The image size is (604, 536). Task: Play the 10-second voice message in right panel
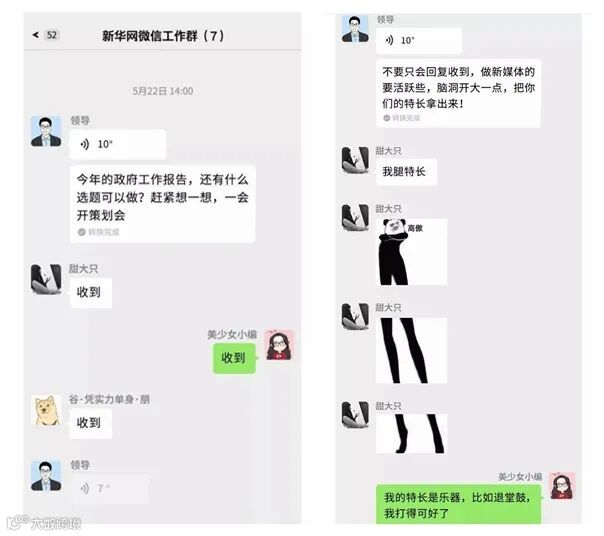click(419, 40)
